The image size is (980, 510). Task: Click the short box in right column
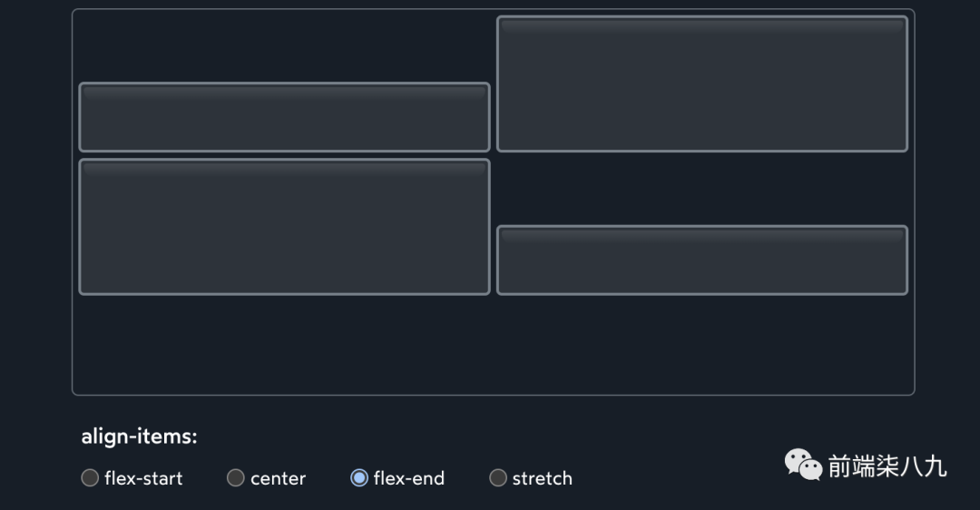(701, 260)
